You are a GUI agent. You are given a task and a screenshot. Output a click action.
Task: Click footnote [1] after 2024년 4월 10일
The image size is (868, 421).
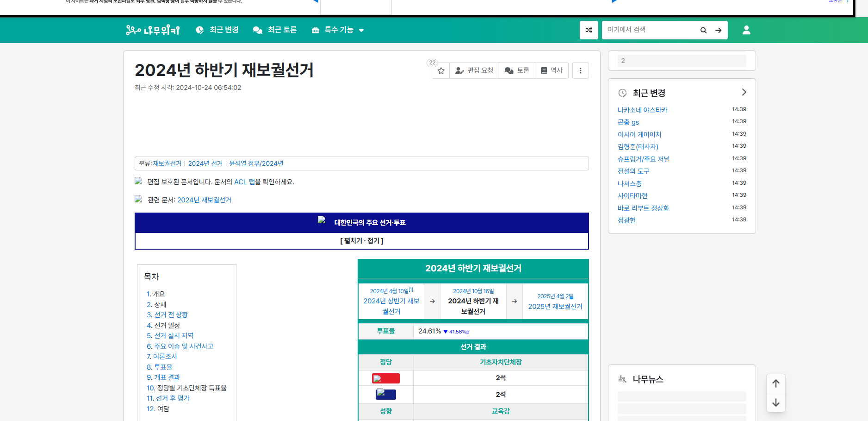(x=411, y=289)
